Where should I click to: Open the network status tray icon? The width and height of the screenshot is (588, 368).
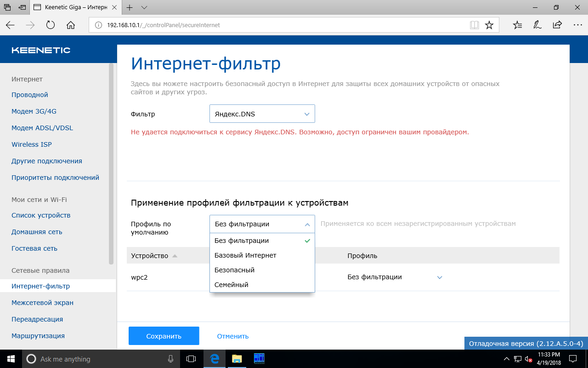(517, 359)
